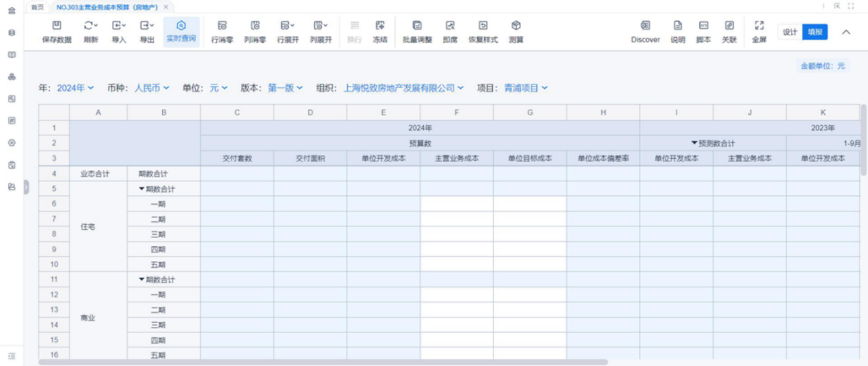The image size is (868, 366).
Task: Collapse the toolbar with the up chevron
Action: (x=846, y=32)
